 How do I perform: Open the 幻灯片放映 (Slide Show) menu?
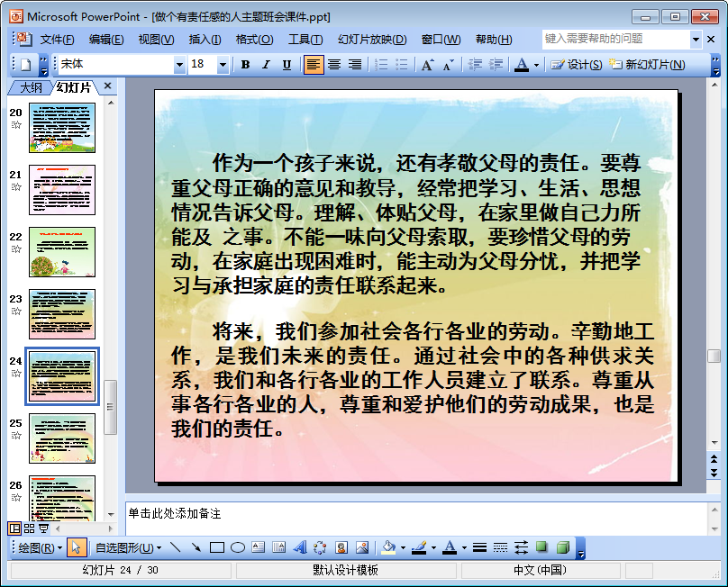click(x=372, y=40)
